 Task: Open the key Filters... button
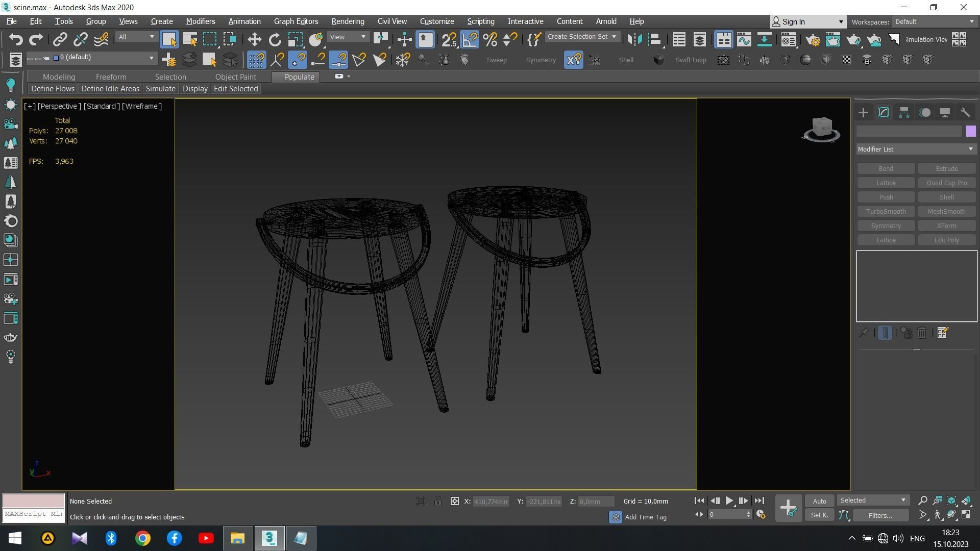coord(880,515)
